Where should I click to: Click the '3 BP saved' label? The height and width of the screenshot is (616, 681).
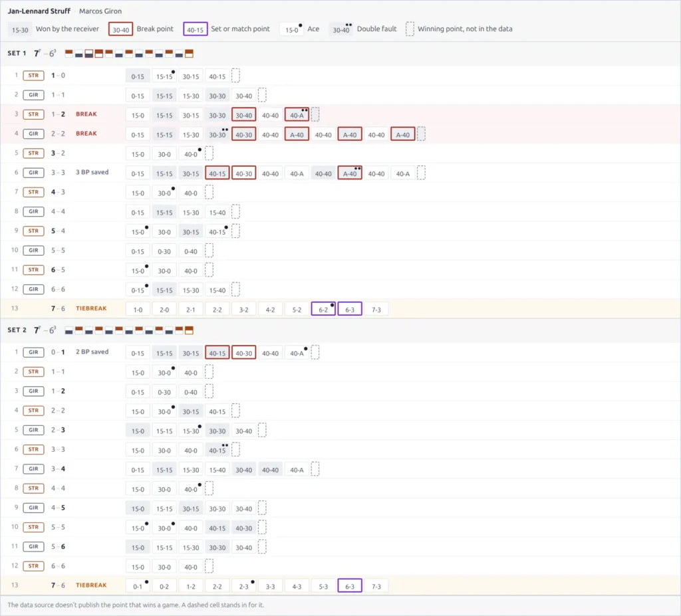point(92,172)
